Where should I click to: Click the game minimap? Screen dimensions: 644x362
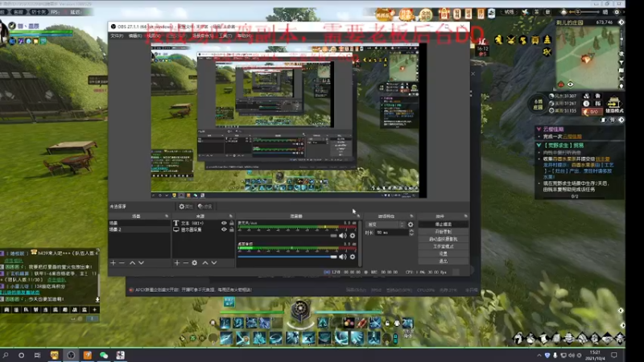(587, 57)
